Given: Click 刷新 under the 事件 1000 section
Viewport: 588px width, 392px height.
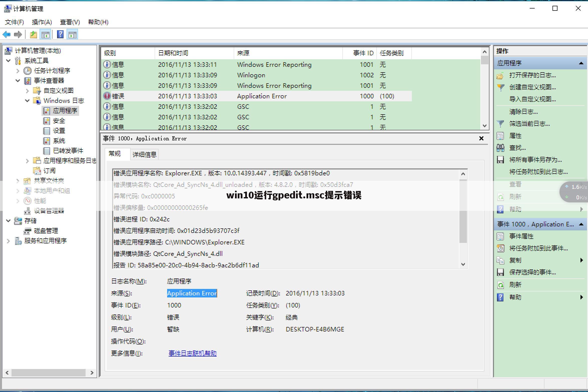Looking at the screenshot, I should point(515,285).
